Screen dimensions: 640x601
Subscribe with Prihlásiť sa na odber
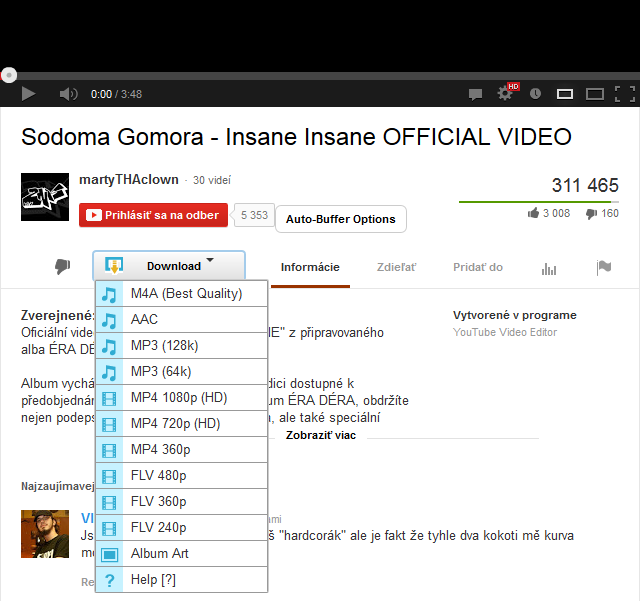(153, 215)
